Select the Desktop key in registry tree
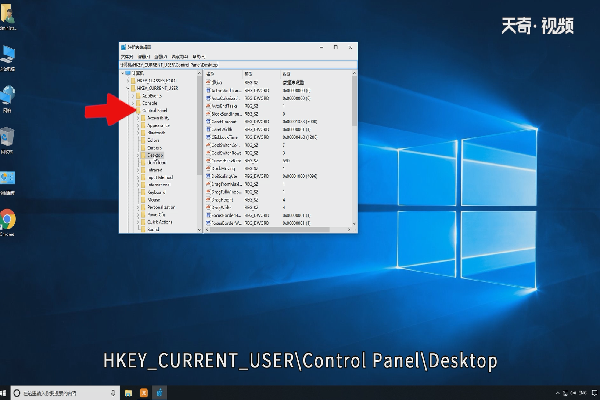Viewport: 600px width, 400px height. pyautogui.click(x=155, y=156)
